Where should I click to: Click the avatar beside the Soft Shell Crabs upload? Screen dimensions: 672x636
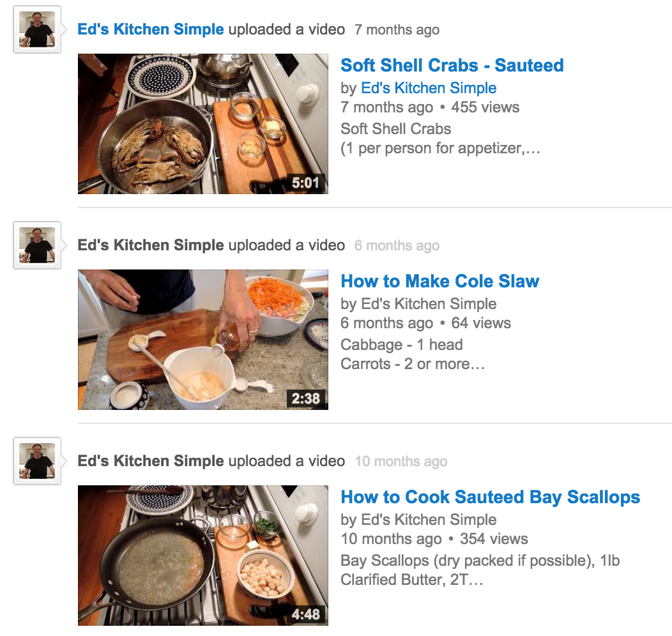tap(37, 29)
